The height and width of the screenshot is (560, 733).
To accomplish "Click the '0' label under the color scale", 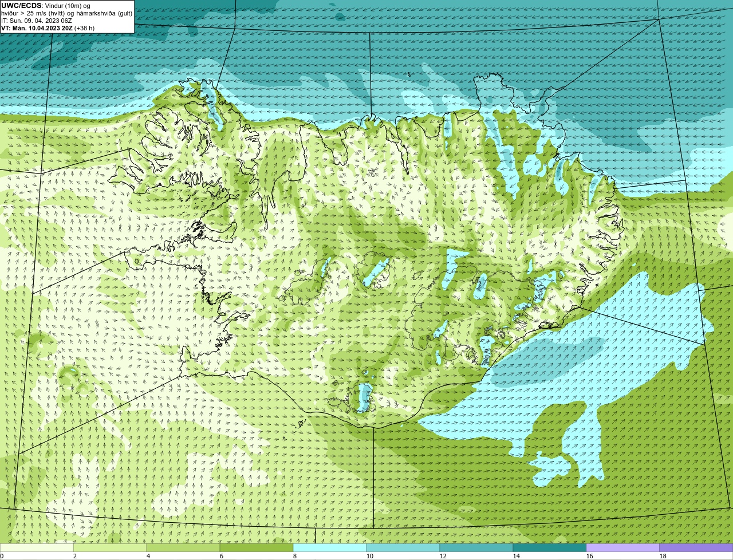I will [x=2, y=556].
